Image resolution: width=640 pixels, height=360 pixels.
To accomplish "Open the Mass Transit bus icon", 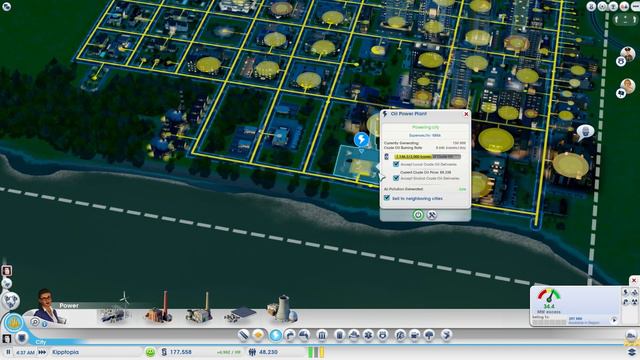I will [x=415, y=336].
